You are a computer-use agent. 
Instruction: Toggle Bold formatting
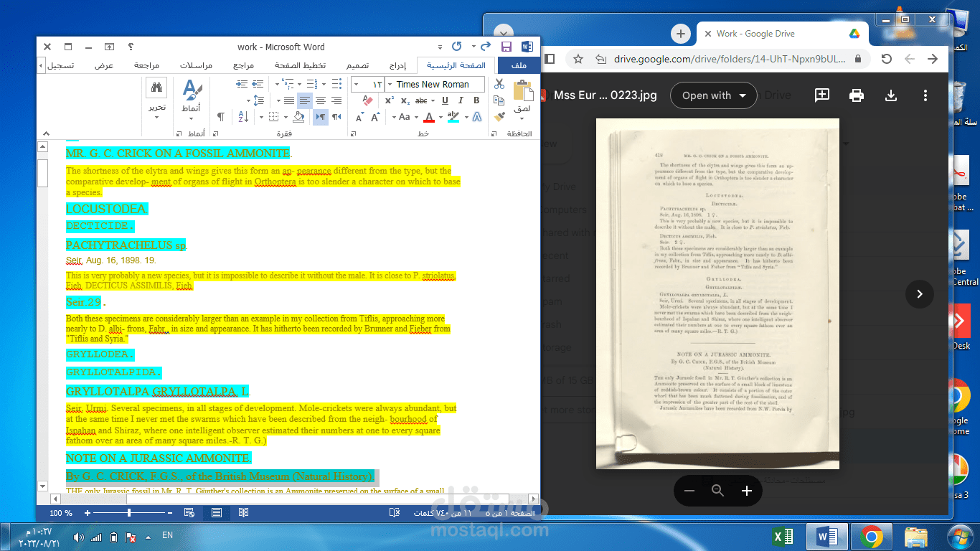(476, 100)
